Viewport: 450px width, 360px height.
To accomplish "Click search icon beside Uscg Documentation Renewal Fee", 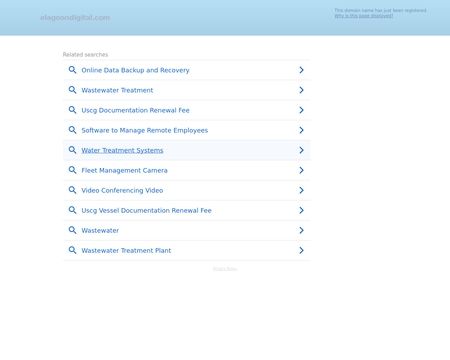I will [72, 110].
